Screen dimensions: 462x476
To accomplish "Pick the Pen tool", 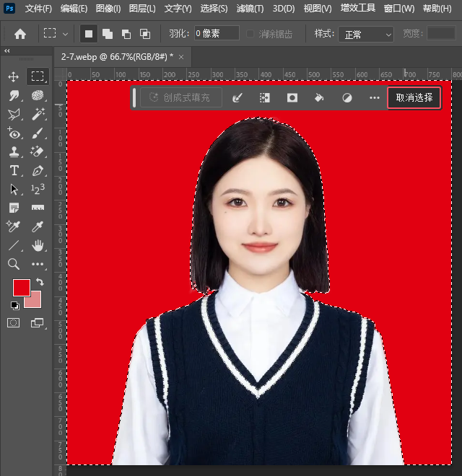I will (x=38, y=170).
